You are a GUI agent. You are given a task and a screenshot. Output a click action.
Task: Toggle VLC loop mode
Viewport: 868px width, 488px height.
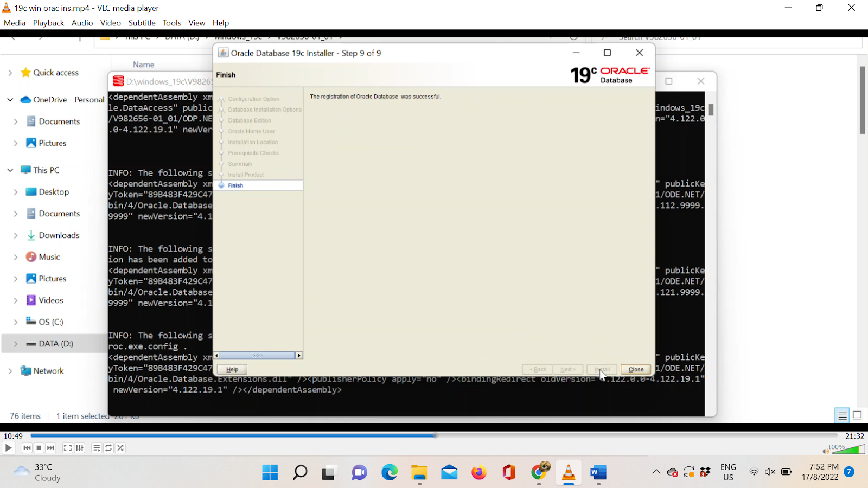(x=108, y=448)
